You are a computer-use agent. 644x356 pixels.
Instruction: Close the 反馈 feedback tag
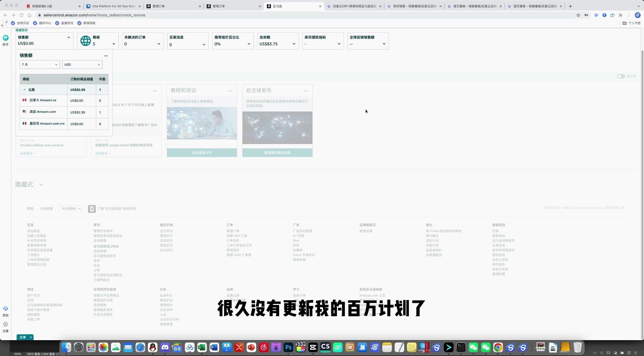click(x=31, y=337)
